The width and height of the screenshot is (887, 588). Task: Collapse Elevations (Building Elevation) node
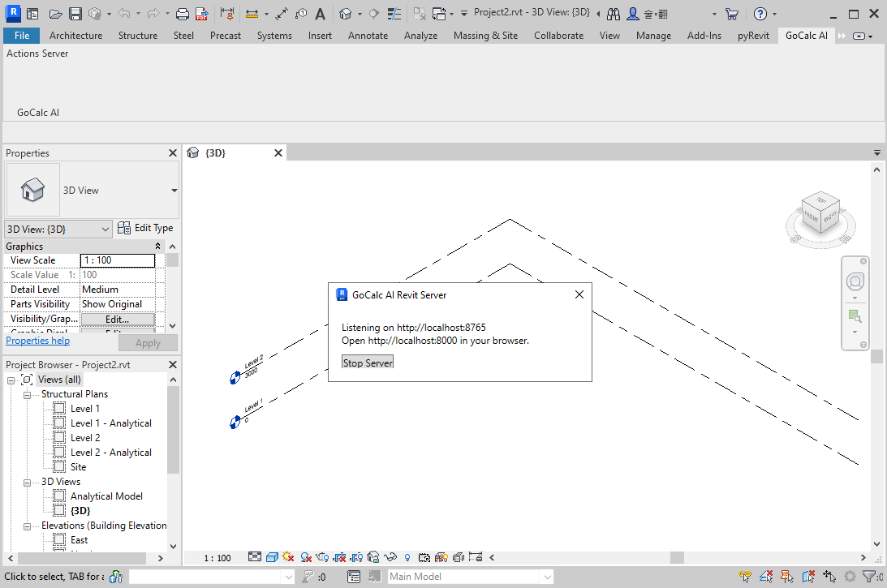pyautogui.click(x=27, y=526)
